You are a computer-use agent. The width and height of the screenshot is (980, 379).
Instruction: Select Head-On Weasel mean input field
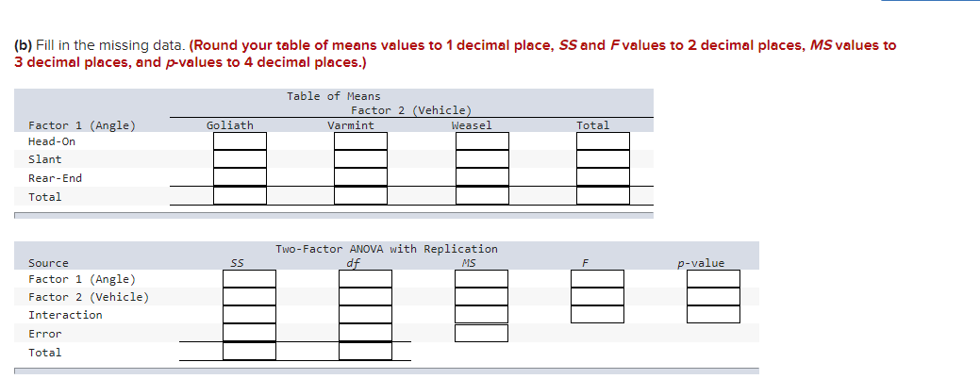482,141
